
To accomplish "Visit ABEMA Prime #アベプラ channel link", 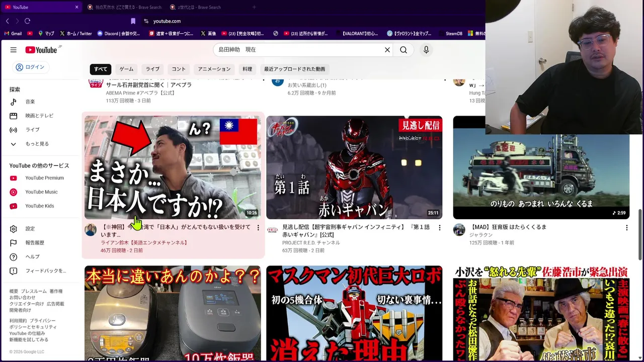I will point(140,93).
